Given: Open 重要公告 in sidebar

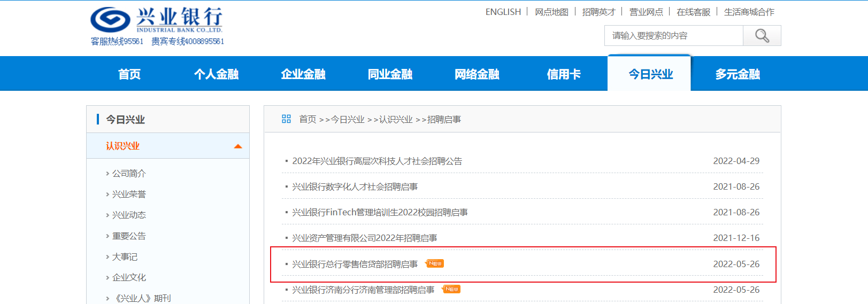Looking at the screenshot, I should point(129,236).
